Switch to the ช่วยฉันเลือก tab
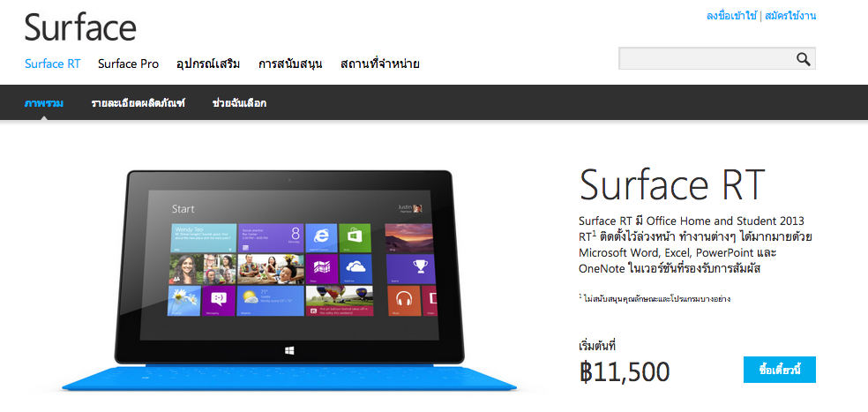 click(239, 103)
